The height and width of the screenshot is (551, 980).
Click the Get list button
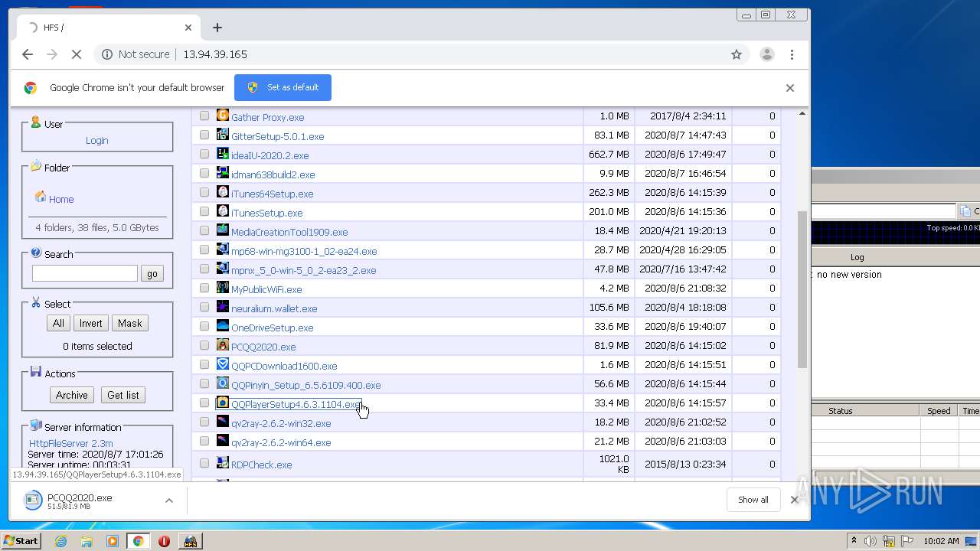pyautogui.click(x=123, y=395)
